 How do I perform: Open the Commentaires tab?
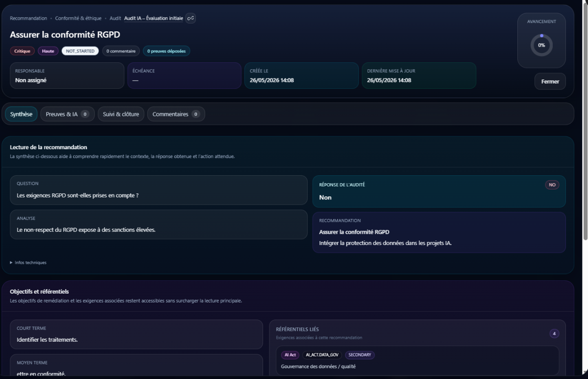point(176,114)
